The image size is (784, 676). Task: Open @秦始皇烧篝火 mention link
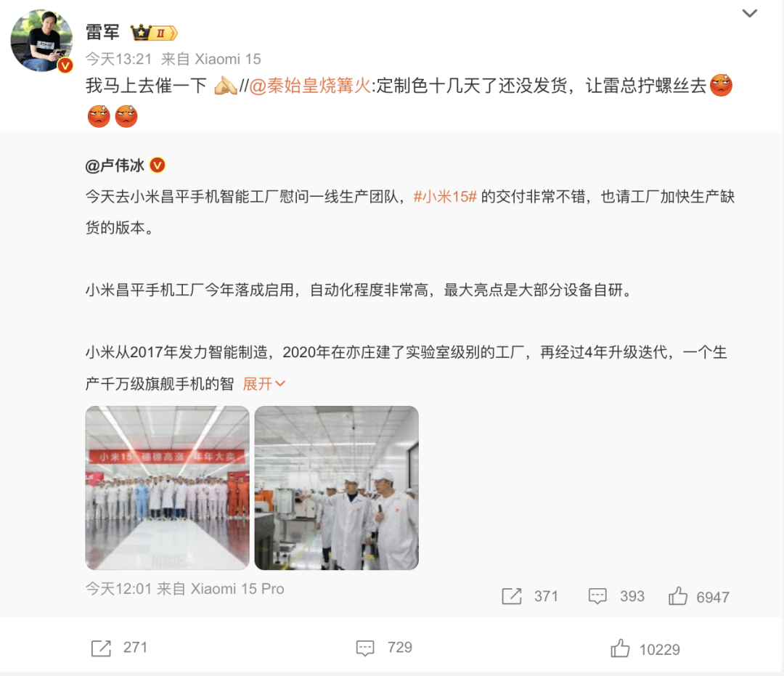[x=310, y=86]
